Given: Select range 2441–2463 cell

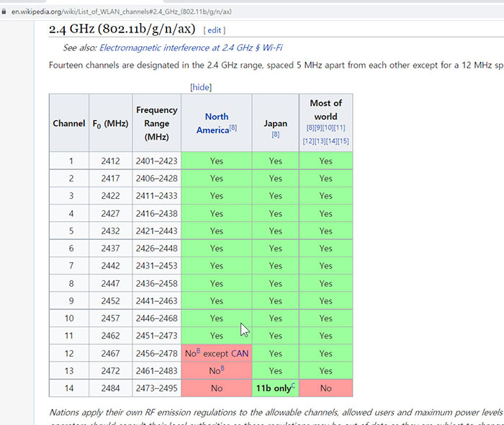Looking at the screenshot, I should pyautogui.click(x=156, y=300).
